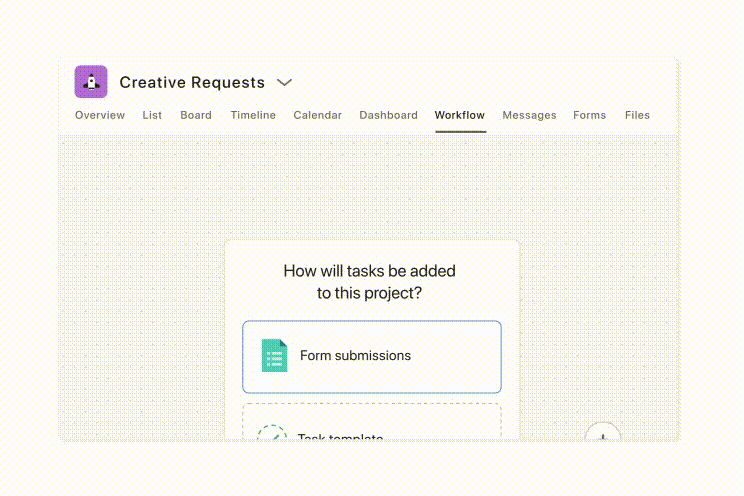The image size is (744, 496).
Task: Open the Messages tab
Action: coord(529,115)
